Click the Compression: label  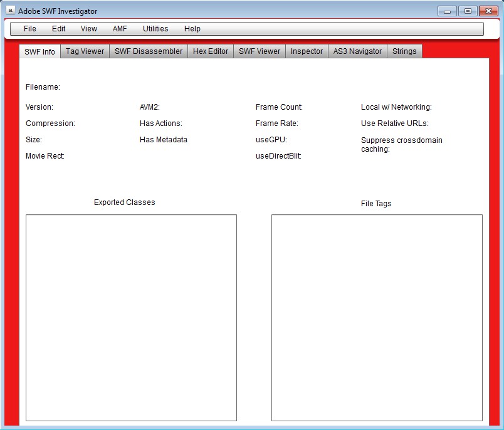click(x=51, y=123)
